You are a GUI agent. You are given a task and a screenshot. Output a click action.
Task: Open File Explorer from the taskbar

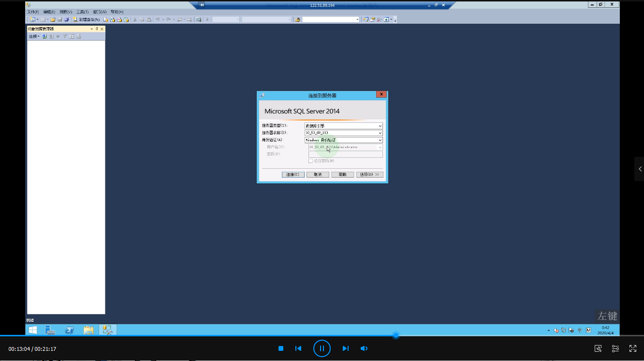(x=88, y=330)
